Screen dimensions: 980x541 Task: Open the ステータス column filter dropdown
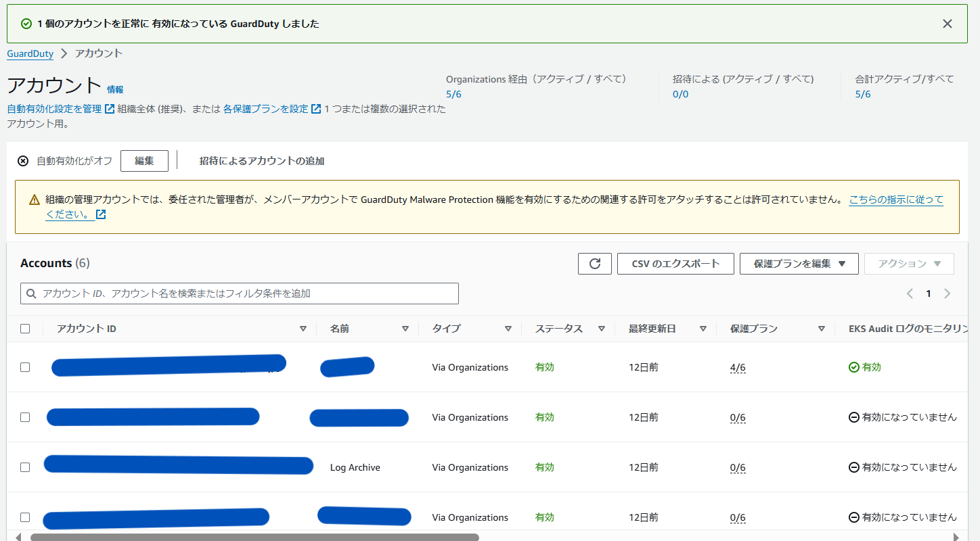(x=602, y=328)
